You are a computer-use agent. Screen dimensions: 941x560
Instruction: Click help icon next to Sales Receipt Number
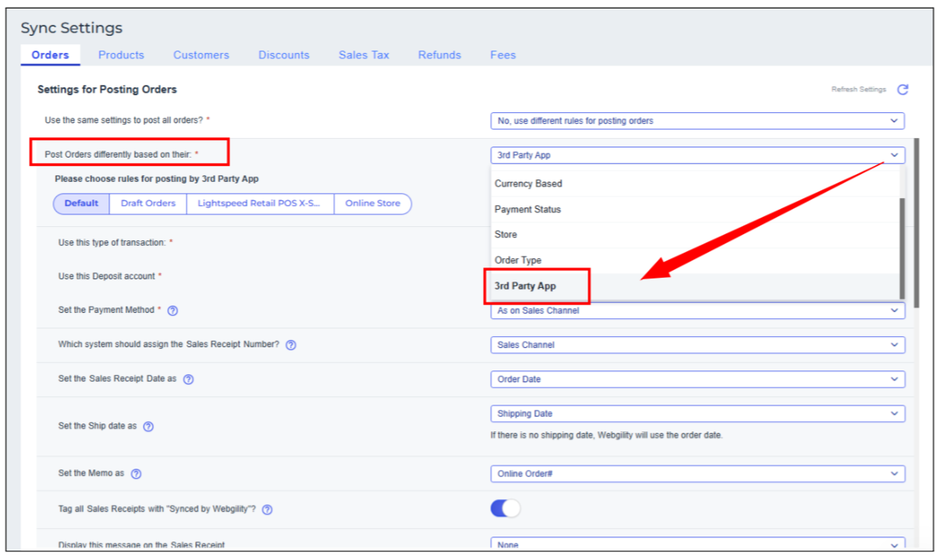click(291, 345)
